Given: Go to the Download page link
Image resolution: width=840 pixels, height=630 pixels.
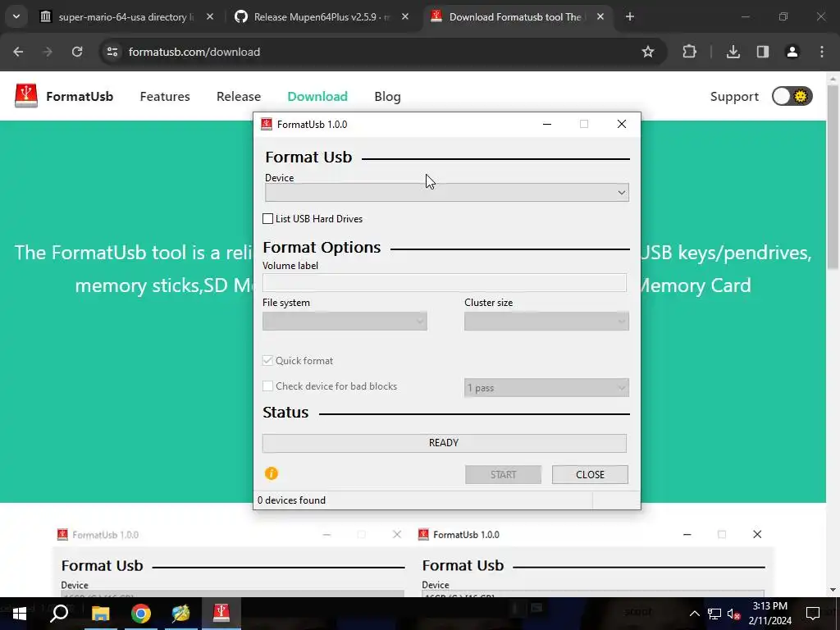Looking at the screenshot, I should point(317,97).
